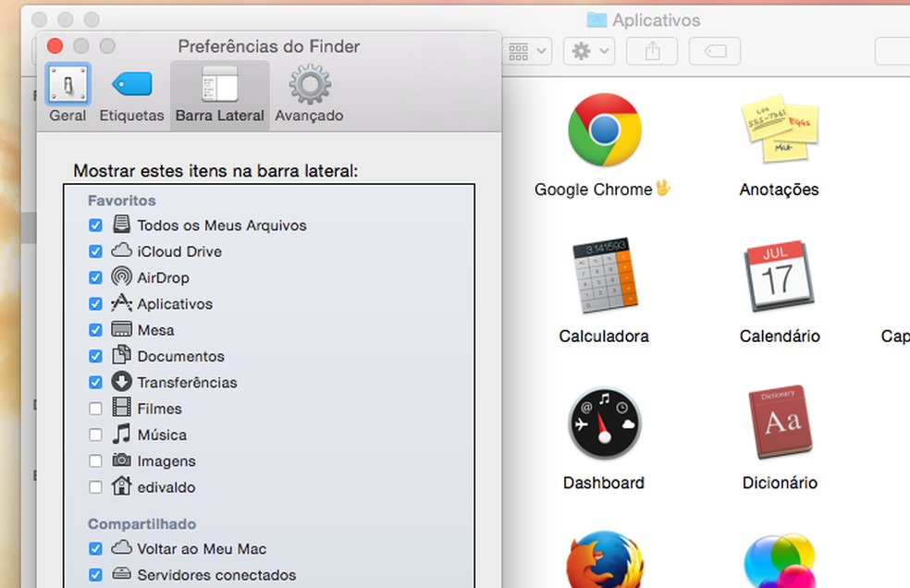
Task: Open the Geral preferences tab
Action: 68,94
